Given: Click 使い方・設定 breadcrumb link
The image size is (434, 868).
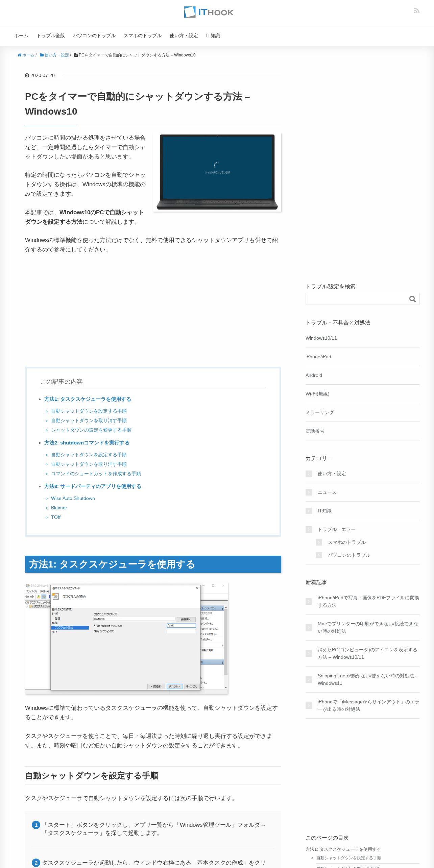Looking at the screenshot, I should (x=56, y=55).
